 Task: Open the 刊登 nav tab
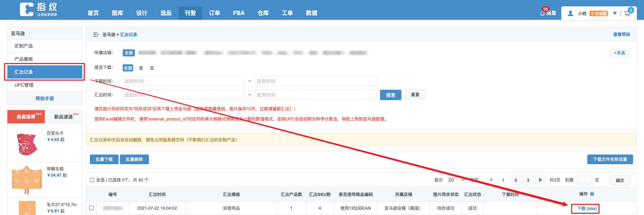pos(190,13)
